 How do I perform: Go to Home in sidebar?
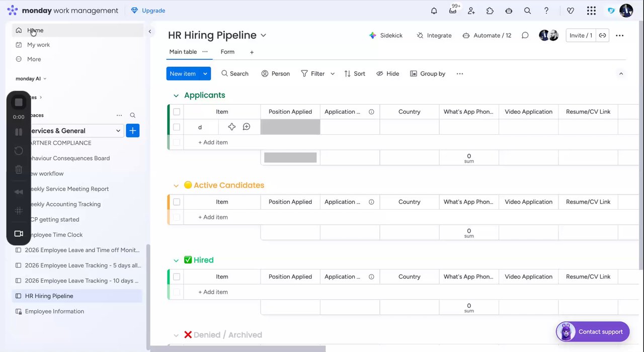coord(77,30)
